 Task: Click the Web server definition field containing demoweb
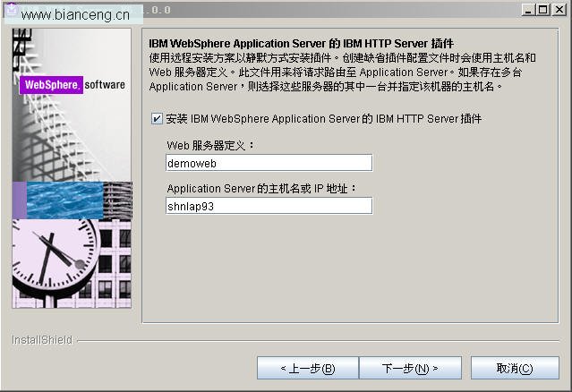[269, 163]
